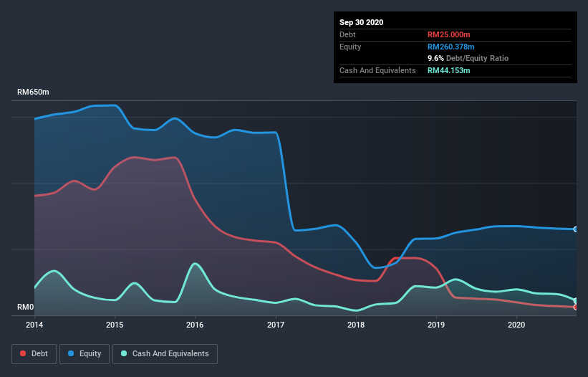The image size is (588, 377).
Task: Toggle Cash And Equivalents legend button
Action: click(165, 354)
